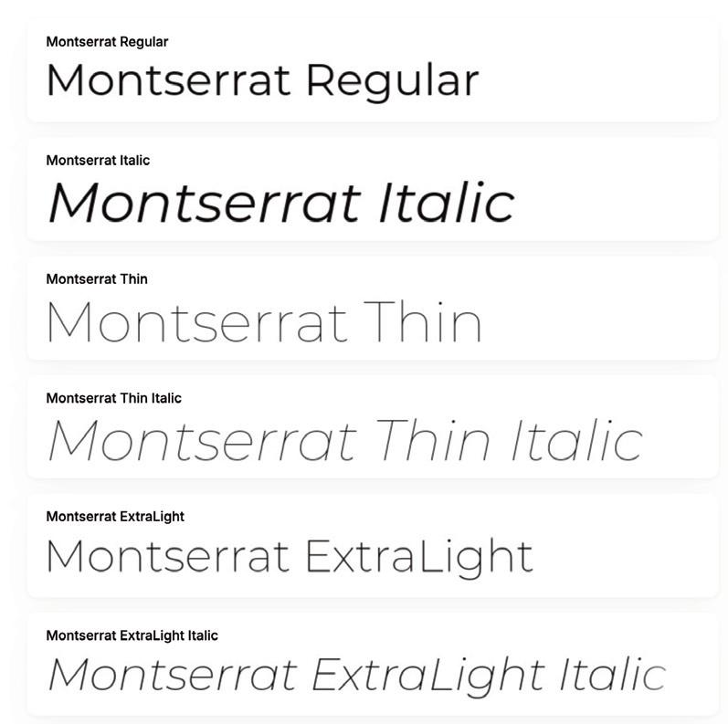Click the small "Montserrat Italic" heading label
728x724 pixels.
click(x=98, y=161)
